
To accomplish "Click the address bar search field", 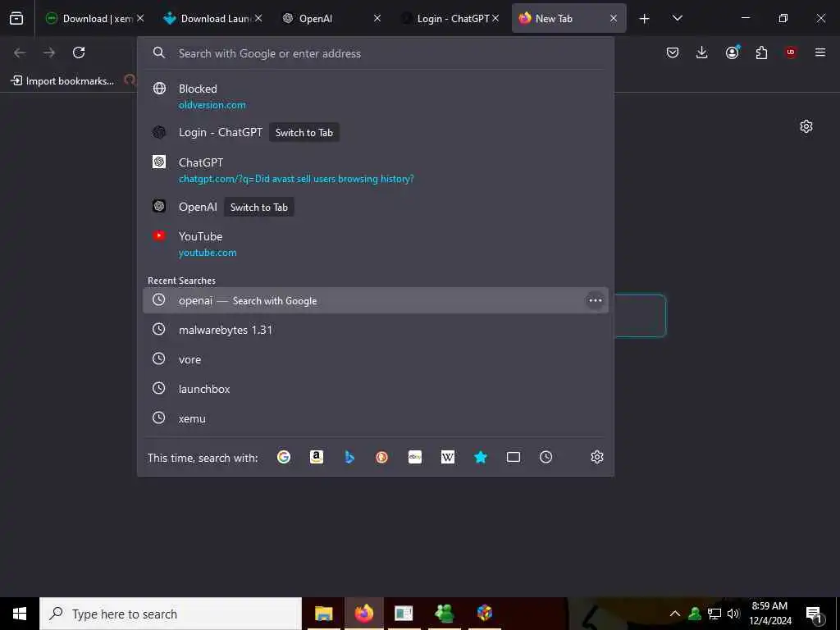I will (375, 53).
